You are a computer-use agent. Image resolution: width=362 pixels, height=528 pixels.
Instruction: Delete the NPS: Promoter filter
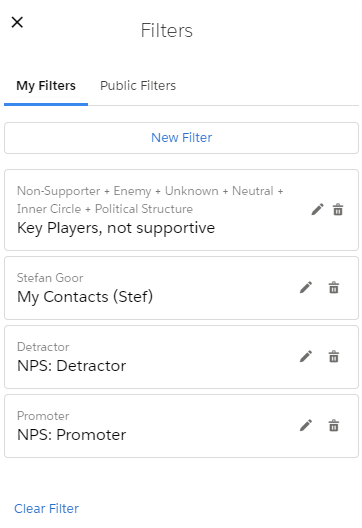pos(334,426)
